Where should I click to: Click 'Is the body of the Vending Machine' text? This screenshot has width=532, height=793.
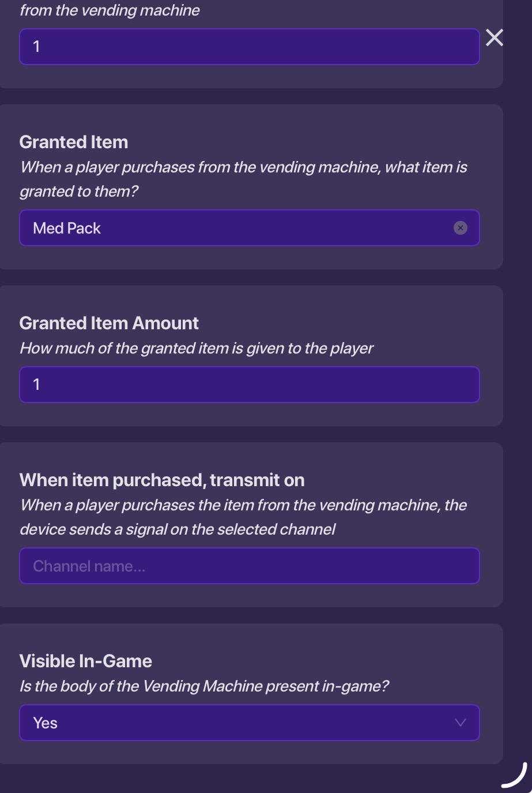coord(204,686)
